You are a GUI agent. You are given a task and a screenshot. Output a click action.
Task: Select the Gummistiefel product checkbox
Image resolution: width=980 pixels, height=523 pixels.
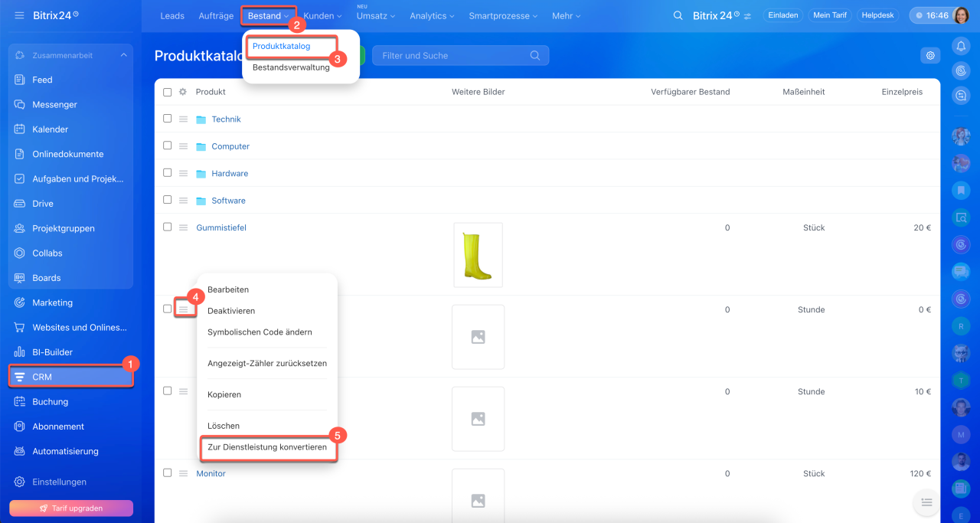click(168, 227)
